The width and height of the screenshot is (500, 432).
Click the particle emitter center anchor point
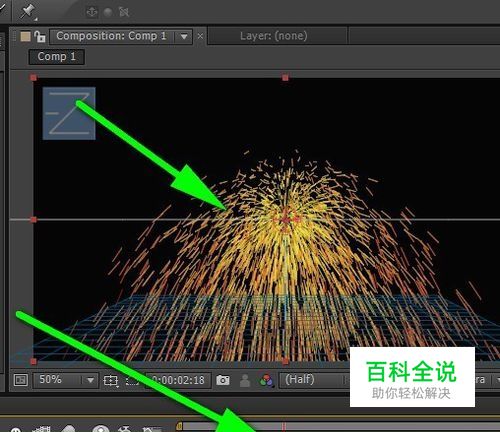tap(285, 219)
